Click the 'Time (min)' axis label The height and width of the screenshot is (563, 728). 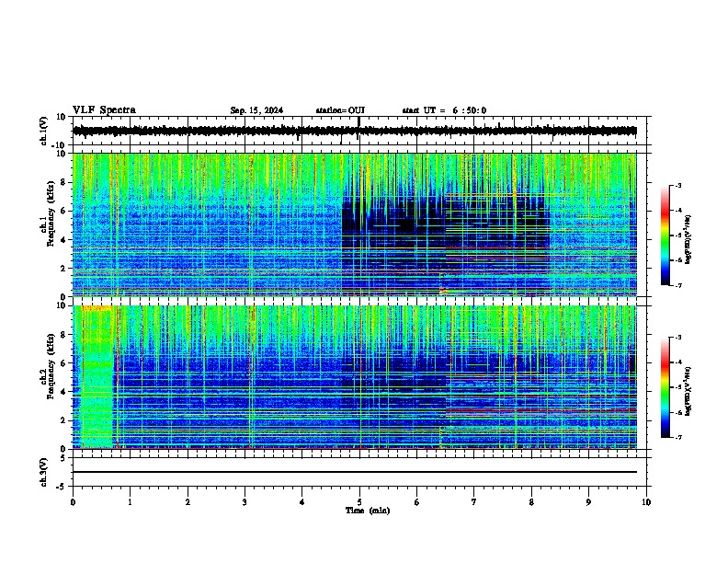point(368,511)
